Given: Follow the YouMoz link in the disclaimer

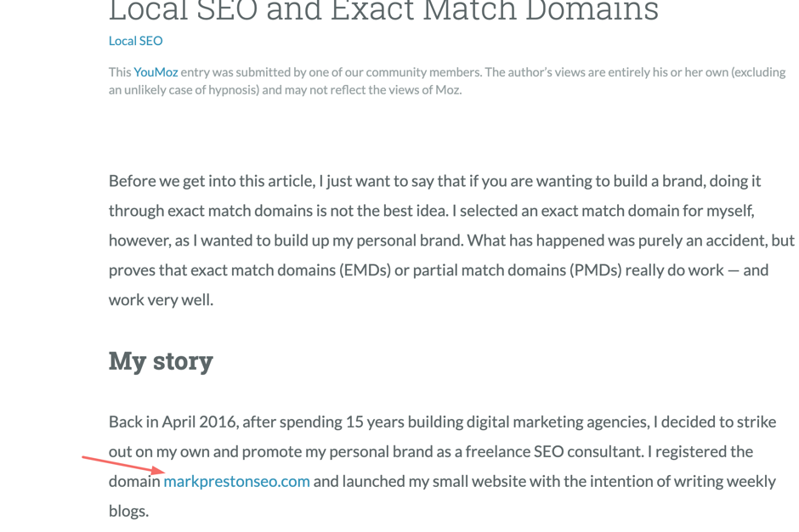Looking at the screenshot, I should (156, 72).
